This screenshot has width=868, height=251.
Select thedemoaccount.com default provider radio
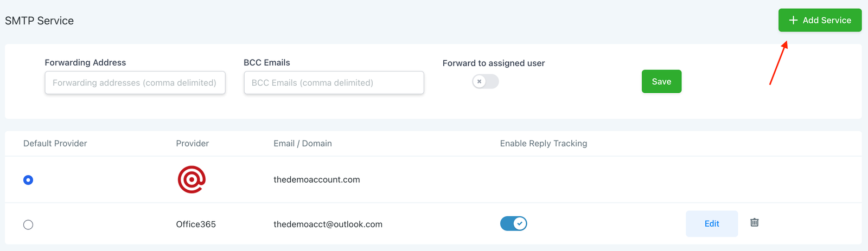click(28, 180)
